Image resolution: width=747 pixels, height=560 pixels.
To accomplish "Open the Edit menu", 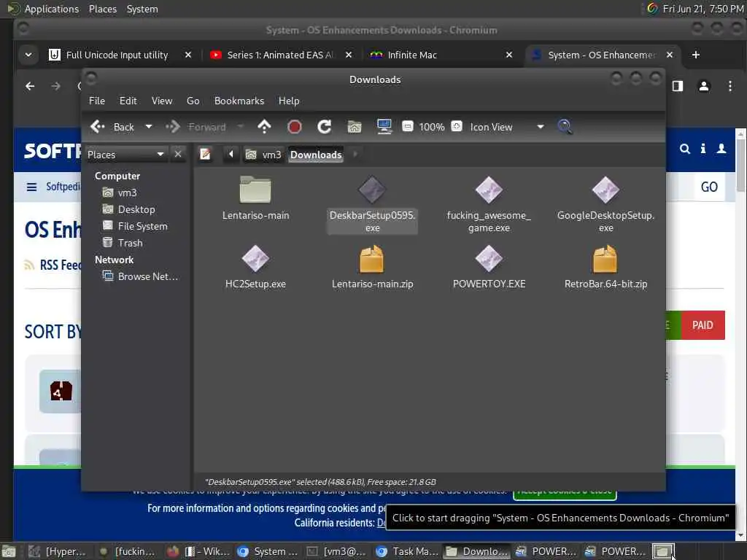I will 128,101.
